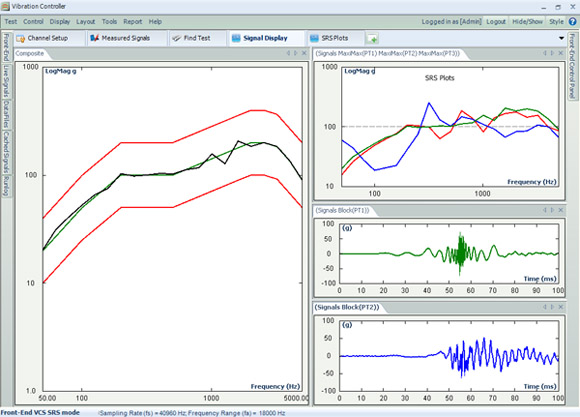This screenshot has height=417, width=580.
Task: Switch to the Measured Signals tab
Action: [127, 38]
